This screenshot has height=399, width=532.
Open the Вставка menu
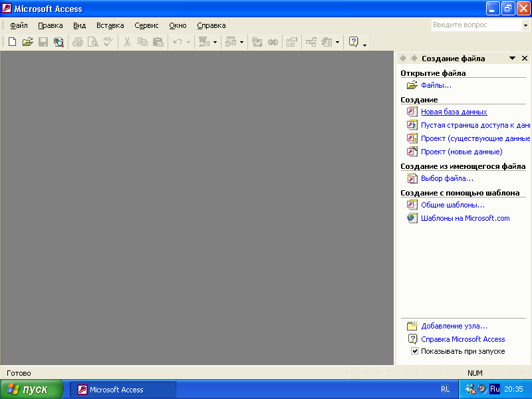pyautogui.click(x=110, y=25)
